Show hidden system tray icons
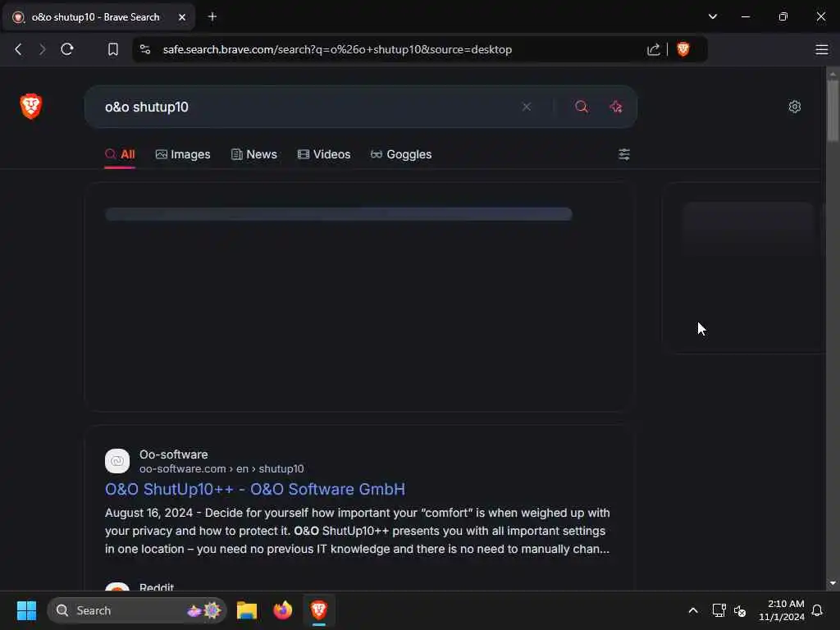 [x=692, y=610]
